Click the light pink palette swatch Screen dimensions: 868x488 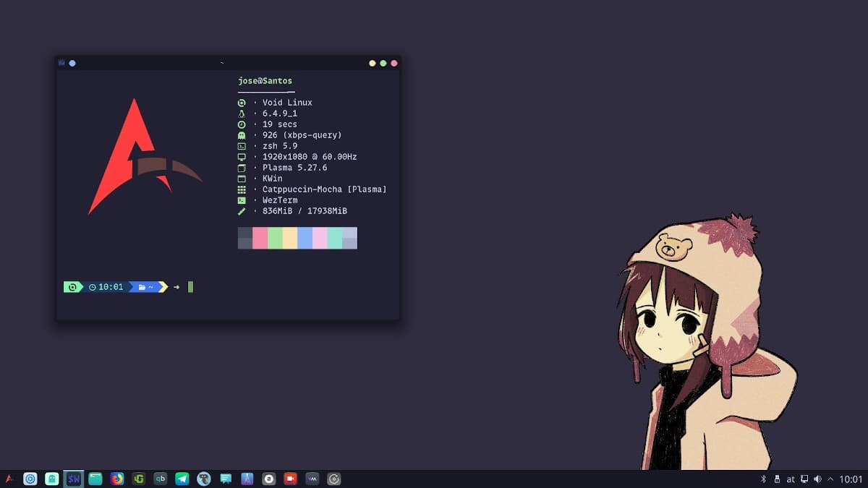(320, 238)
